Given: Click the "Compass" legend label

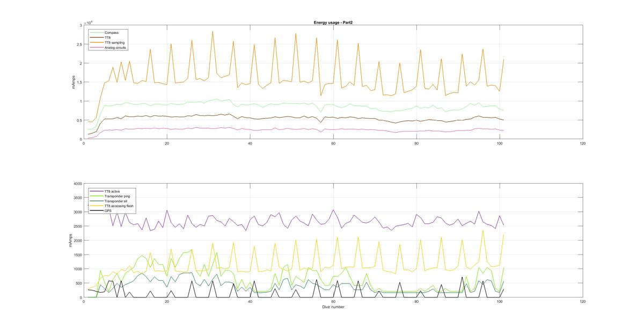Looking at the screenshot, I should coord(112,33).
